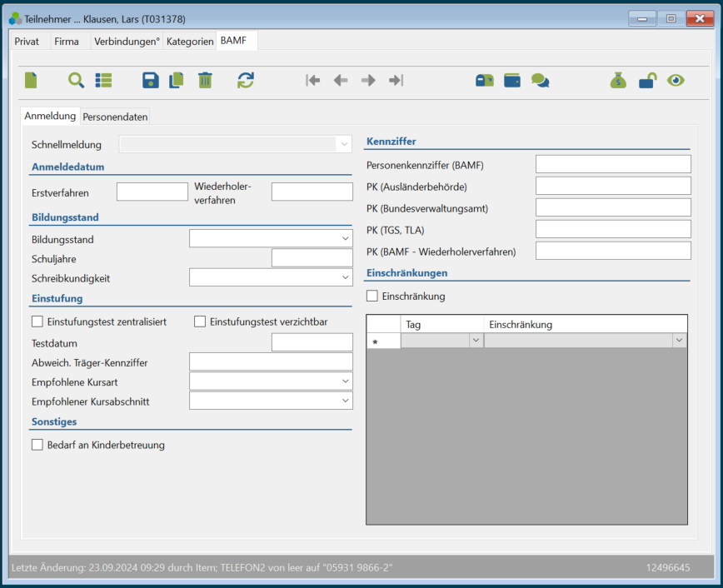Click PK (BAMF - Wiederholerverfahren) field
Viewport: 723px width, 588px height.
(x=613, y=251)
